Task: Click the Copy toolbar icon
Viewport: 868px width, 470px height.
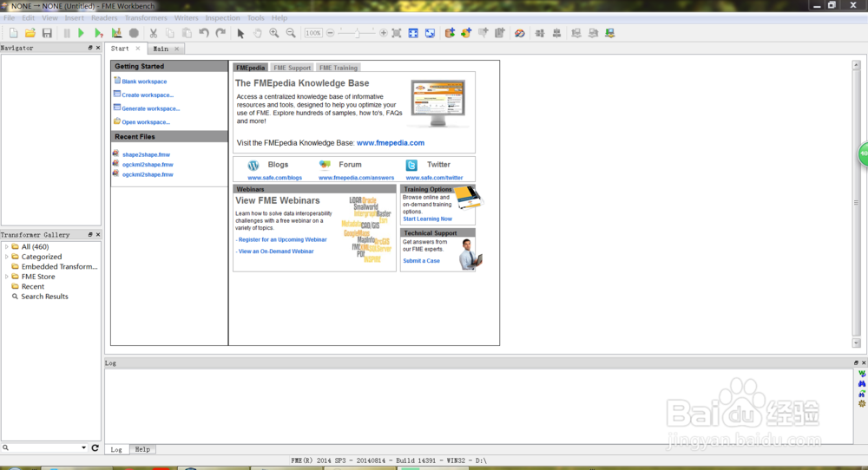Action: click(170, 33)
